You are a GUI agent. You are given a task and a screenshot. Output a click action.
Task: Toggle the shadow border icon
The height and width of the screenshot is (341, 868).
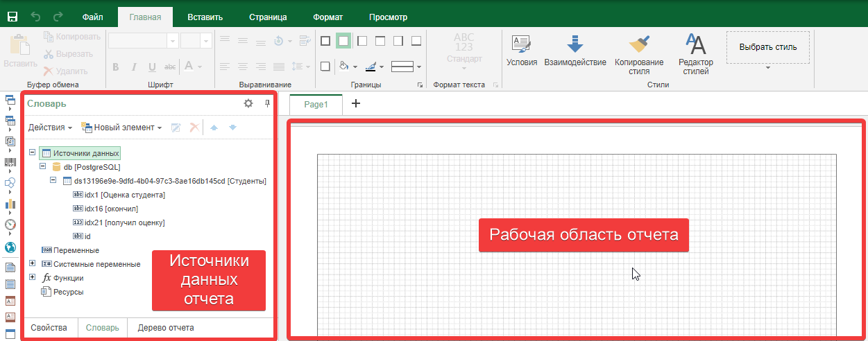[325, 67]
